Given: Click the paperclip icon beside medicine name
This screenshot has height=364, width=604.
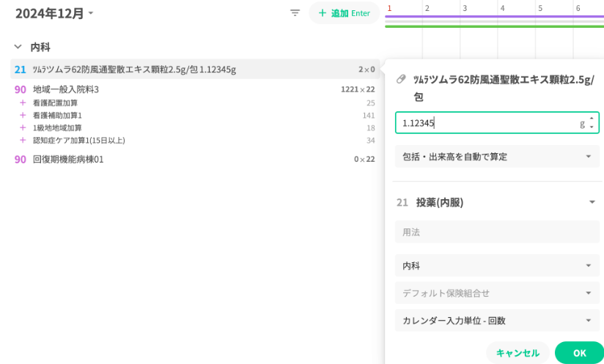Looking at the screenshot, I should click(401, 80).
